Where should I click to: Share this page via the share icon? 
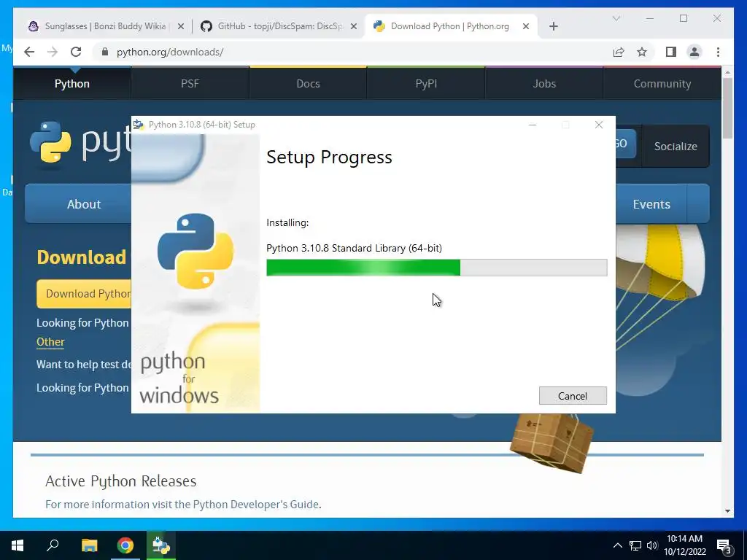pos(619,52)
